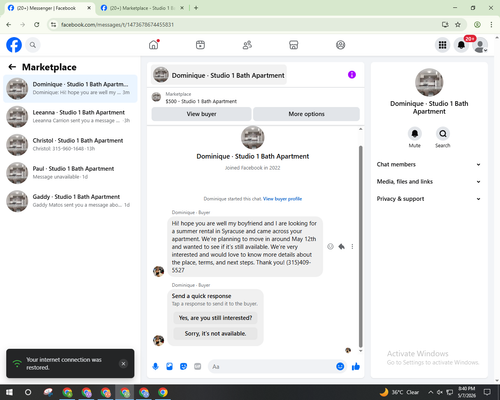Viewport: 500px width, 400px height.
Task: Open the Groups icon in top bar
Action: pos(340,45)
